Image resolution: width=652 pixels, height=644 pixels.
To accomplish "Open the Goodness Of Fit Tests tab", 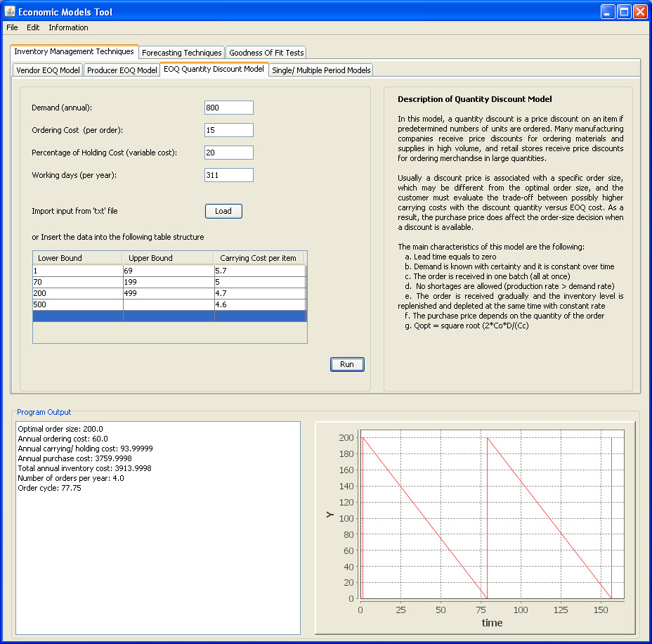I will tap(266, 53).
